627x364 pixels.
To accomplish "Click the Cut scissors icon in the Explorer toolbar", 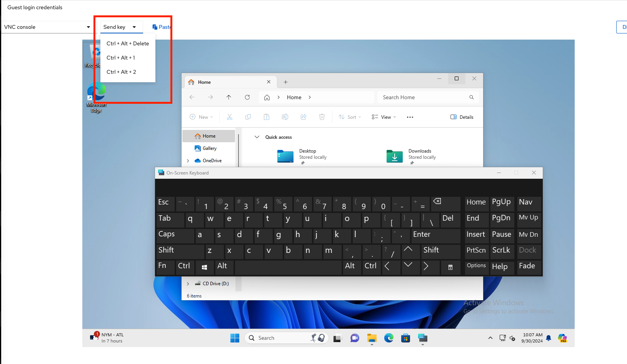I will pos(230,117).
